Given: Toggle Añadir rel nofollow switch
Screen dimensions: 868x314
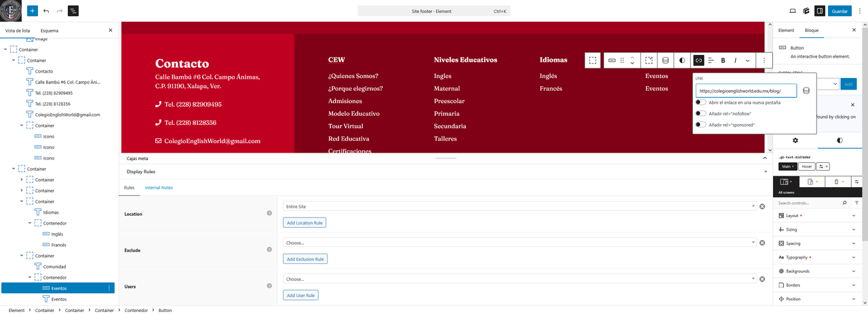Looking at the screenshot, I should click(701, 113).
